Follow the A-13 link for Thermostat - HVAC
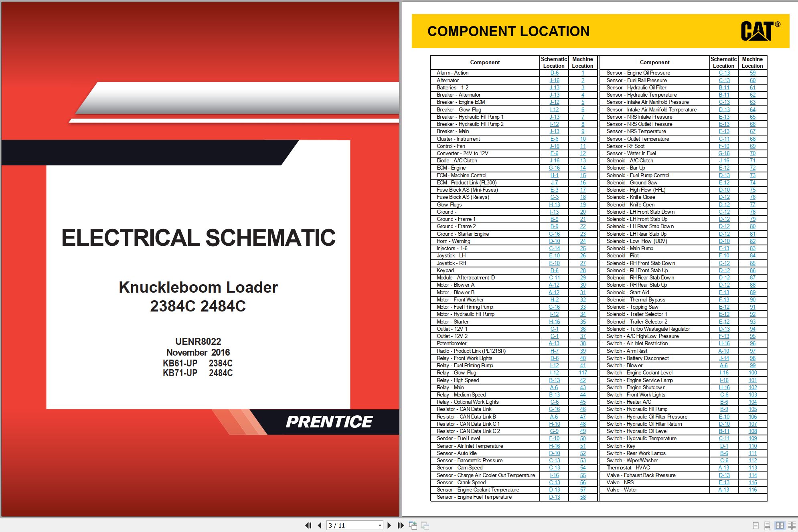Image resolution: width=798 pixels, height=532 pixels. pos(724,468)
